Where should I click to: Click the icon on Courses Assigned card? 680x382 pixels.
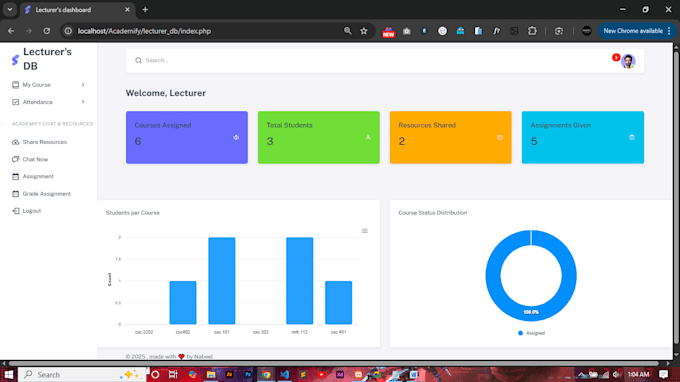click(236, 137)
